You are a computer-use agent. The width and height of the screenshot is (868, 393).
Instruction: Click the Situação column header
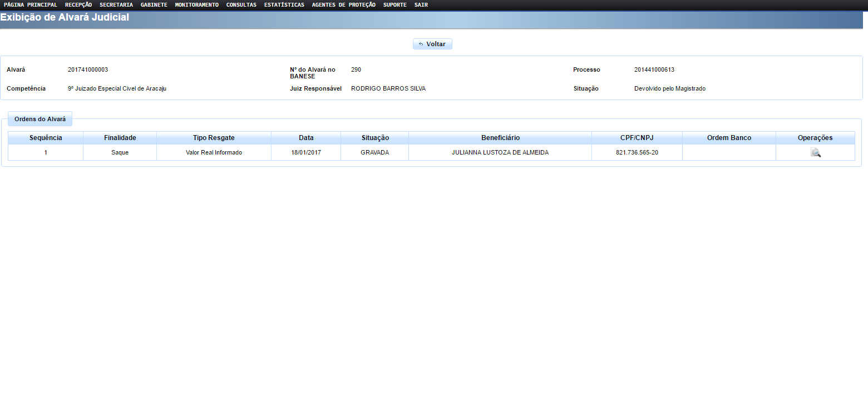pos(375,138)
